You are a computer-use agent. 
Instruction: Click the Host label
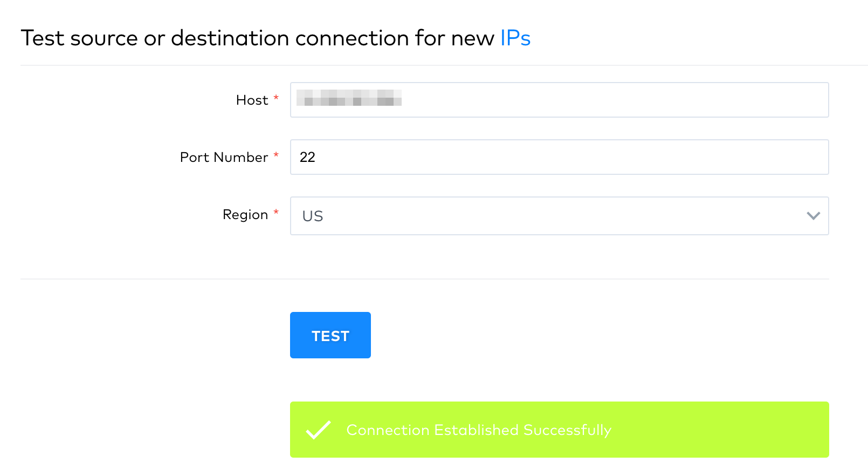coord(251,100)
